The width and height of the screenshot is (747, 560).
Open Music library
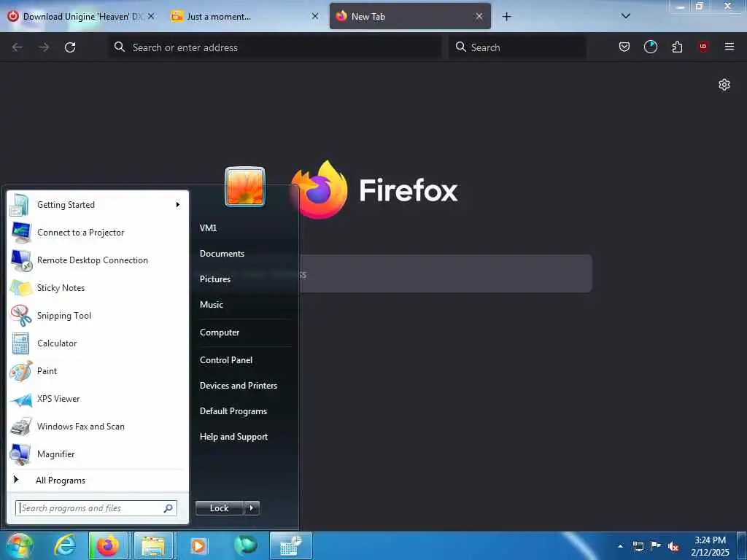tap(211, 305)
